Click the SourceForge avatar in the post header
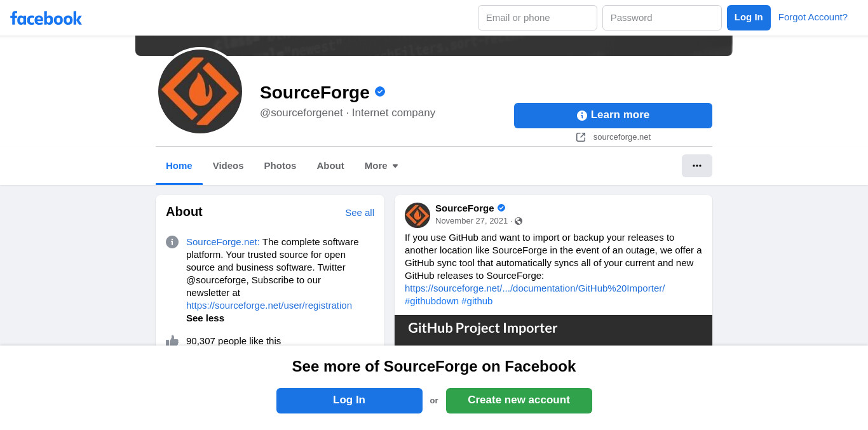This screenshot has width=868, height=430. (417, 215)
